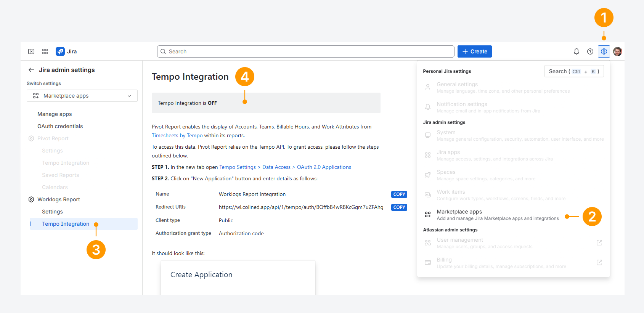Open Marketplace apps settings entry
644x313 pixels.
click(513, 215)
